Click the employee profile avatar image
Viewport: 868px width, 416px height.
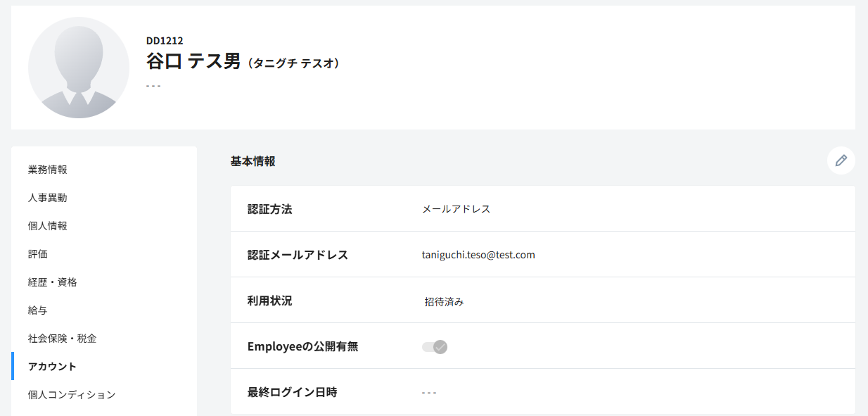pyautogui.click(x=79, y=68)
